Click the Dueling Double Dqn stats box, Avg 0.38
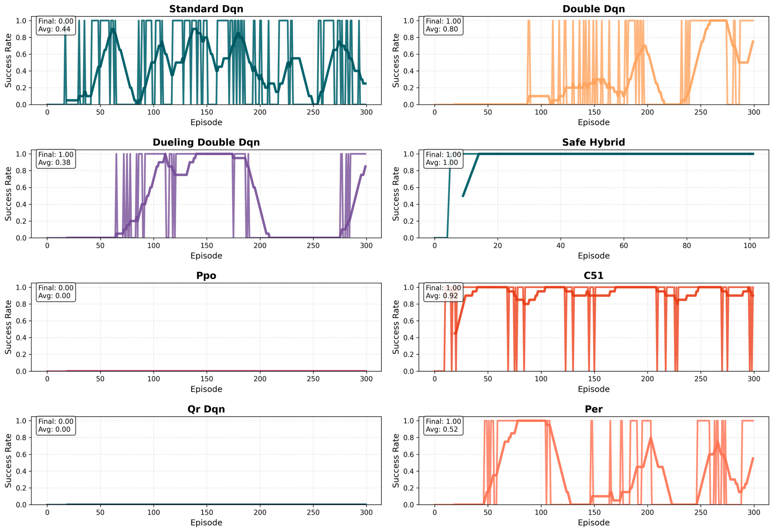This screenshot has height=532, width=774. point(56,159)
